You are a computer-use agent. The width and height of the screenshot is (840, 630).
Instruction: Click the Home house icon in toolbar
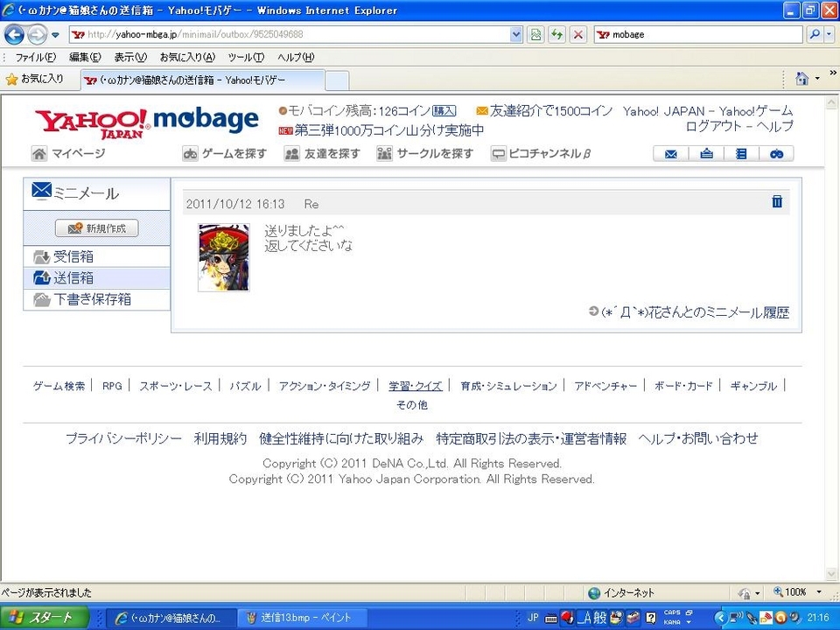pyautogui.click(x=801, y=79)
